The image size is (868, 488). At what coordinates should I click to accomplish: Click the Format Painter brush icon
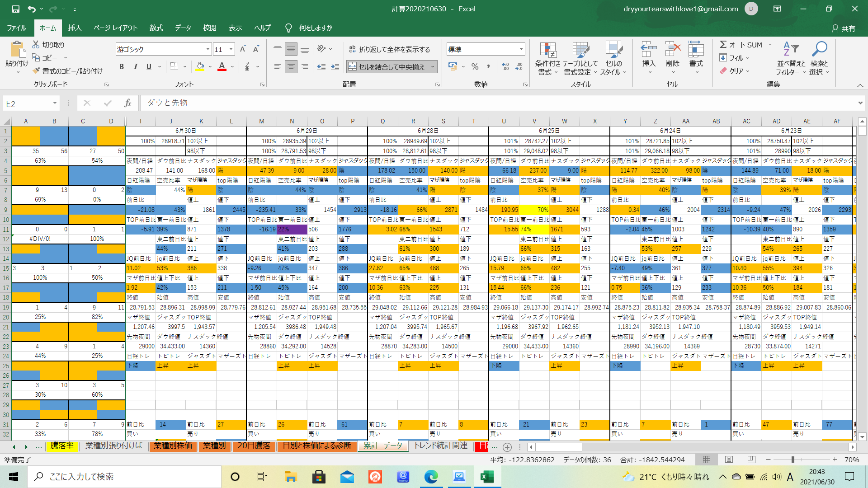37,71
